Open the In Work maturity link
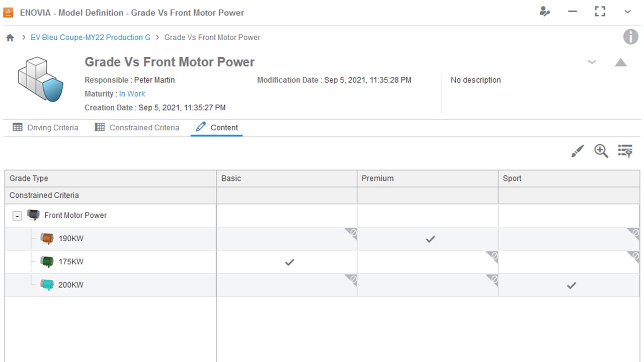The width and height of the screenshot is (644, 362). pos(132,94)
